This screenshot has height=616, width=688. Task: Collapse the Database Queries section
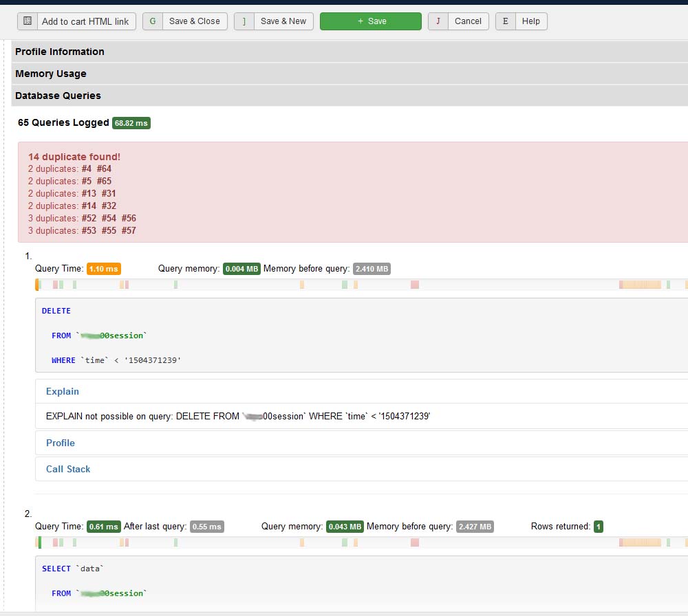pyautogui.click(x=58, y=96)
